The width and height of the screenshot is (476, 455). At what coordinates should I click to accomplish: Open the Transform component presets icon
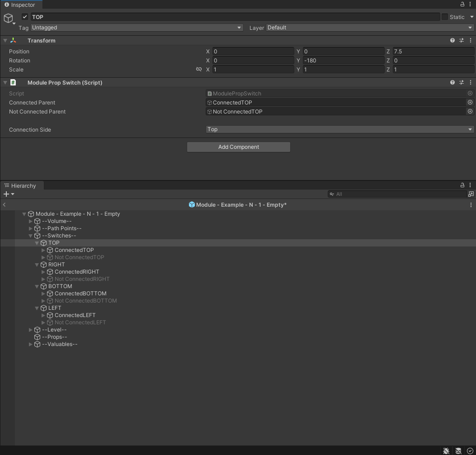click(x=461, y=40)
